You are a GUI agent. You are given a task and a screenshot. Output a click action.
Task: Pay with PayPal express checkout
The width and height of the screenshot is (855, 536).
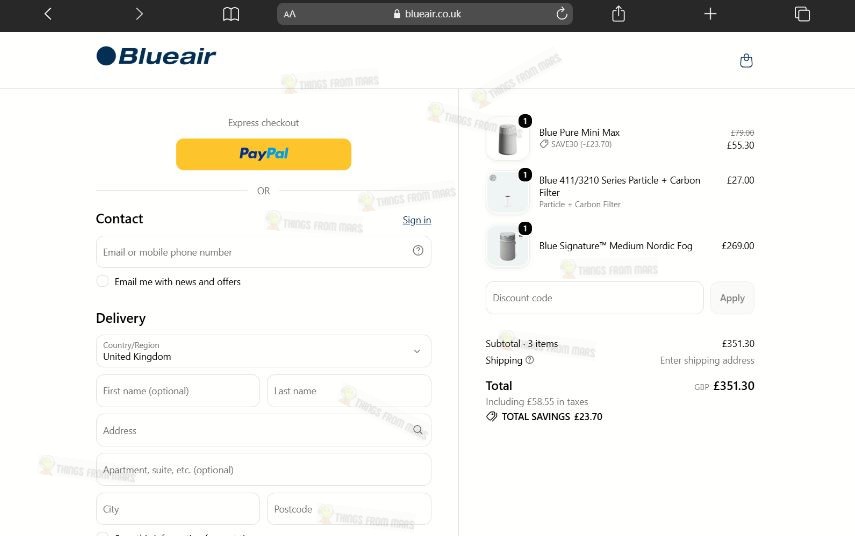(x=263, y=154)
